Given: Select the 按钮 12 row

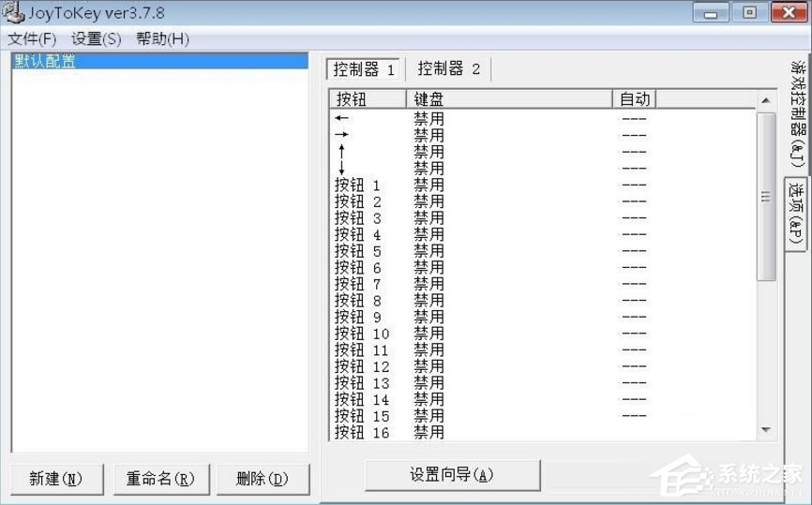Looking at the screenshot, I should (x=543, y=367).
